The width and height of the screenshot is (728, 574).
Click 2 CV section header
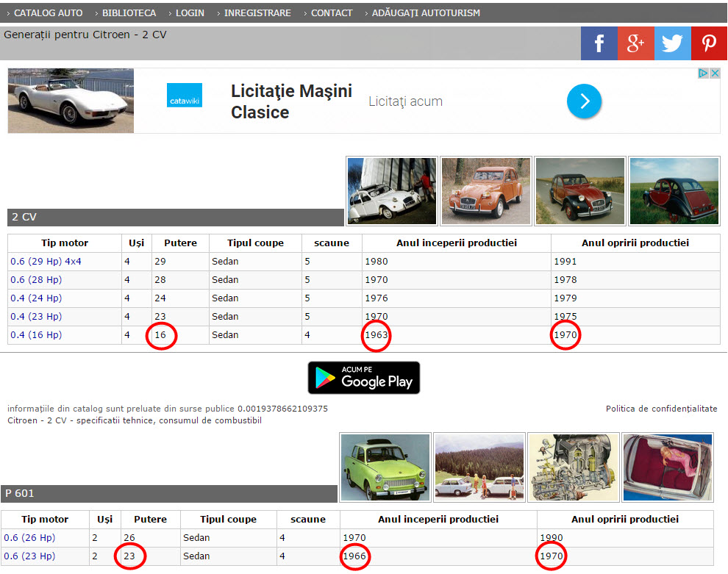(x=176, y=217)
